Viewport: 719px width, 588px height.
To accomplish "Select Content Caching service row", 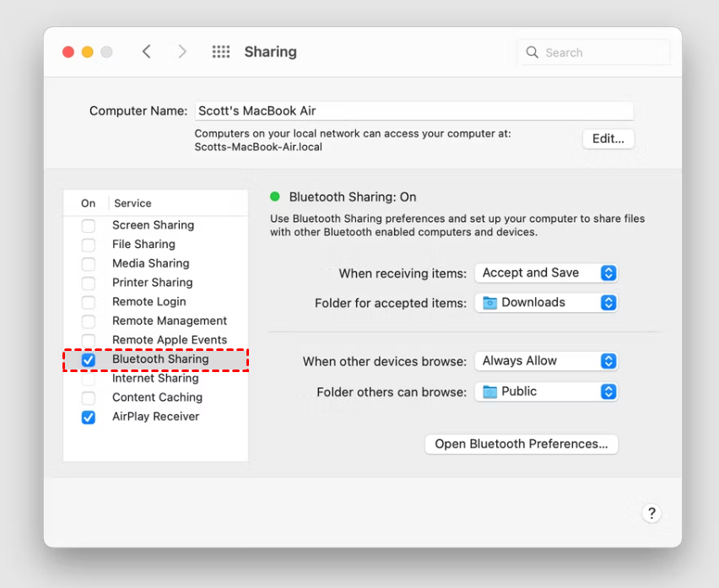I will click(x=156, y=397).
